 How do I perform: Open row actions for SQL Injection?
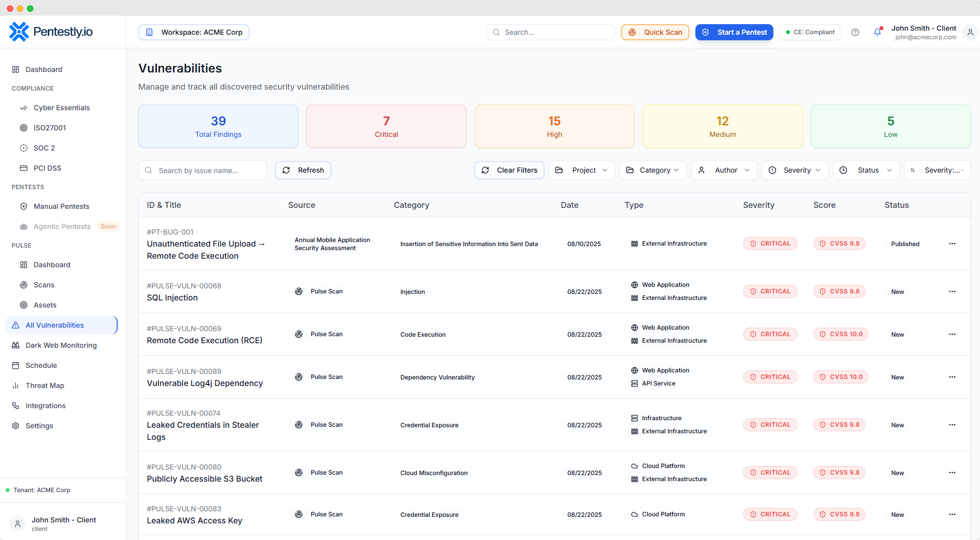click(x=952, y=291)
